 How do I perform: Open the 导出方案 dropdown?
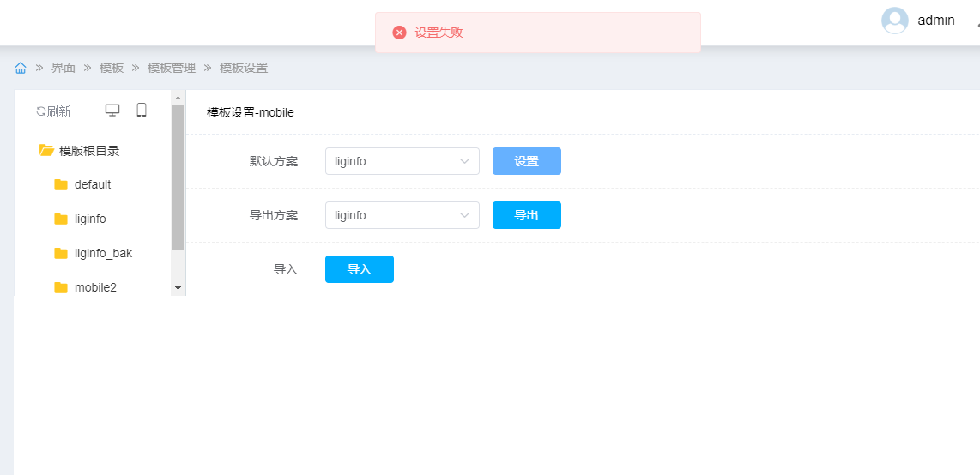tap(402, 215)
